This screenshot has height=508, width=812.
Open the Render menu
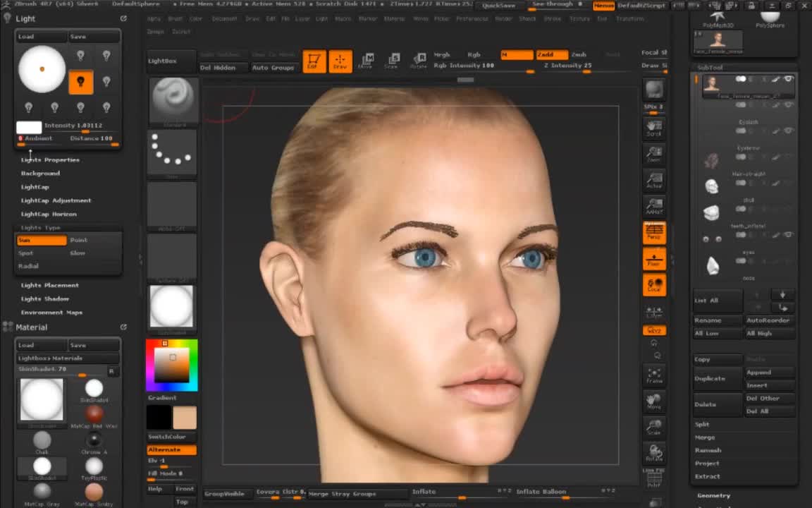(x=503, y=18)
